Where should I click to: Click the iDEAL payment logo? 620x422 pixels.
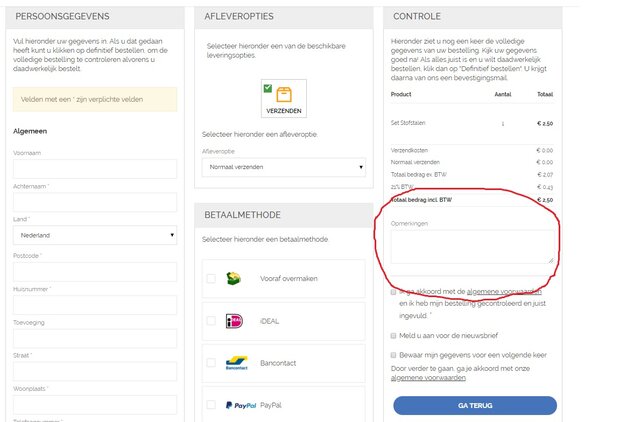coord(235,321)
